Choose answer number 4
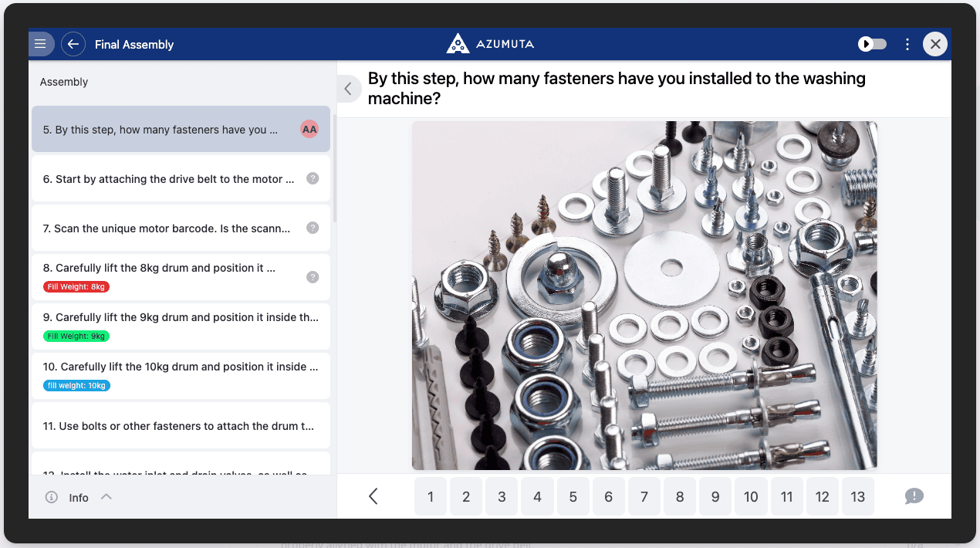 pos(537,496)
